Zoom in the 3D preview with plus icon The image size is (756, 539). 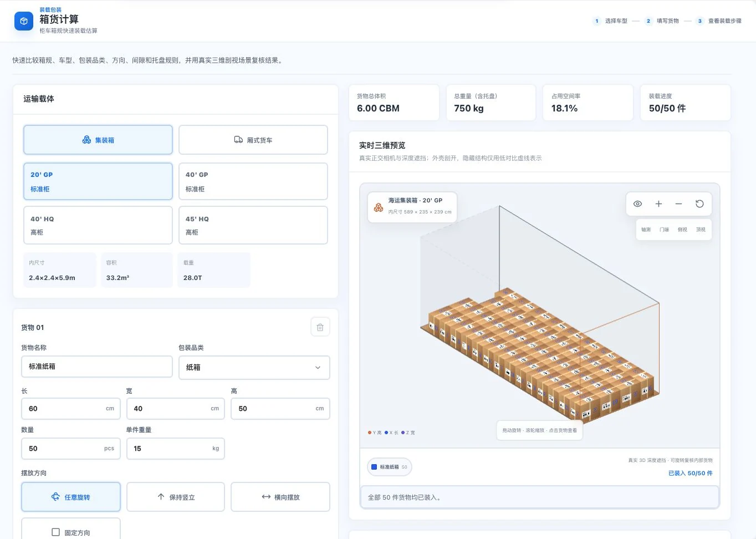click(658, 204)
